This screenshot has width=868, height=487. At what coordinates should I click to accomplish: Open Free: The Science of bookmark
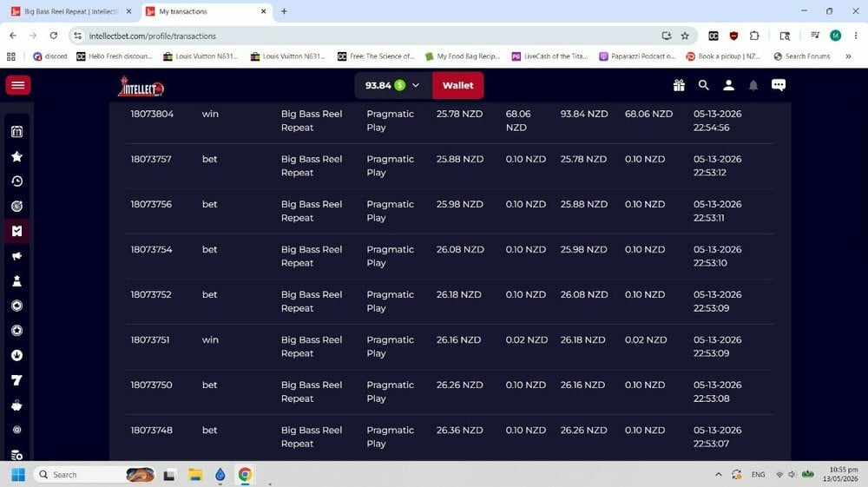376,56
